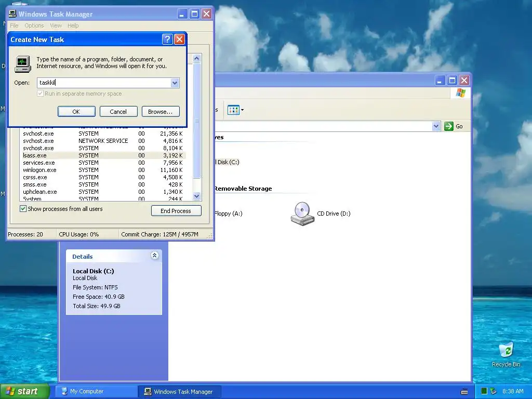Toggle Show processes from all users
This screenshot has height=399, width=532.
pos(23,209)
